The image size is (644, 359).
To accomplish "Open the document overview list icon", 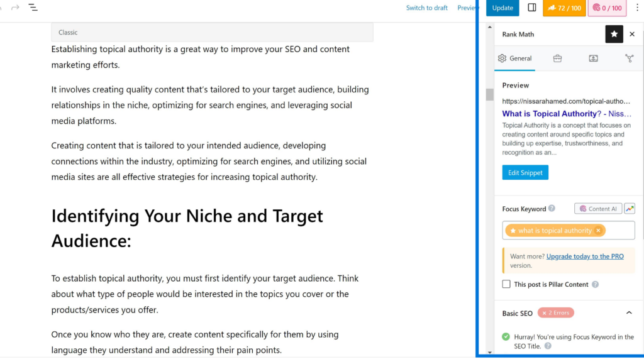I will click(33, 8).
